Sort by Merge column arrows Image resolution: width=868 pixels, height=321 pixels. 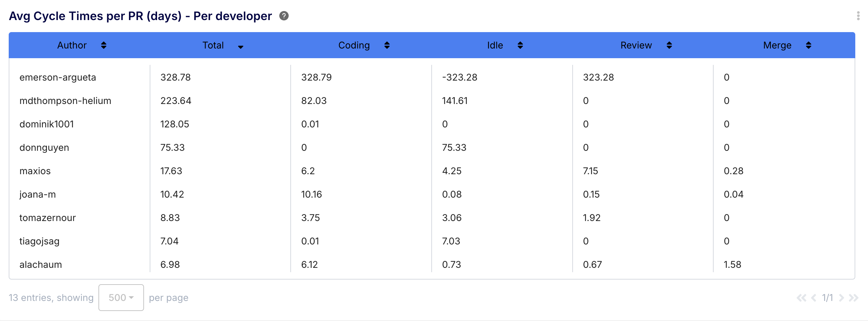[x=808, y=45]
